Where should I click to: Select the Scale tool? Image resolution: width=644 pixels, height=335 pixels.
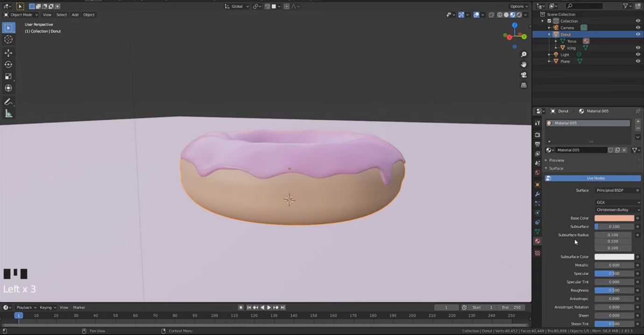8,76
